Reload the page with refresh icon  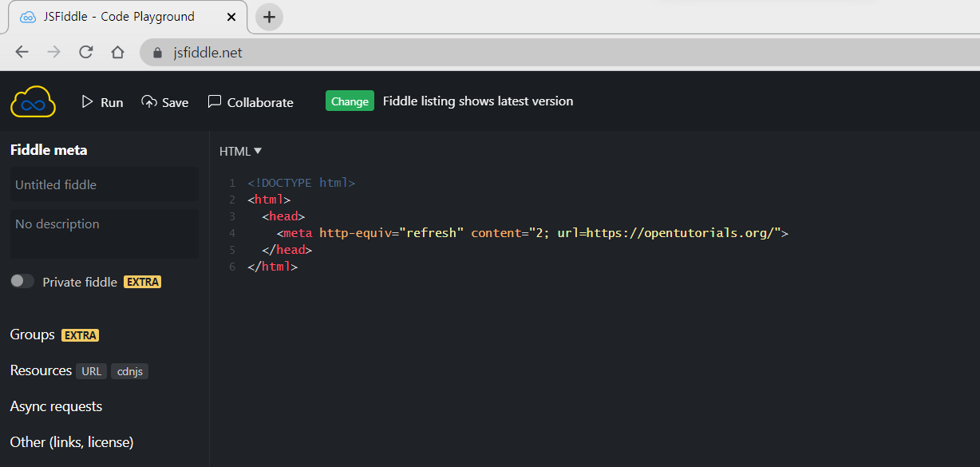(x=85, y=53)
